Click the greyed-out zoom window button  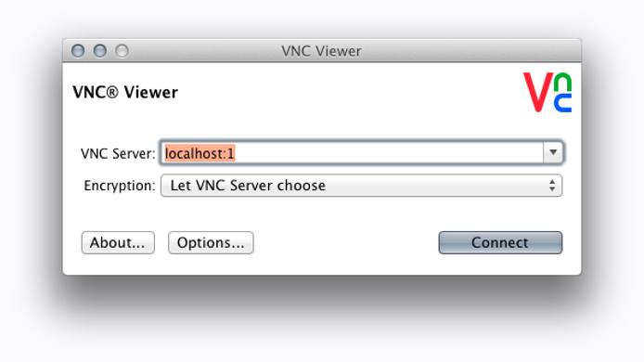(122, 51)
